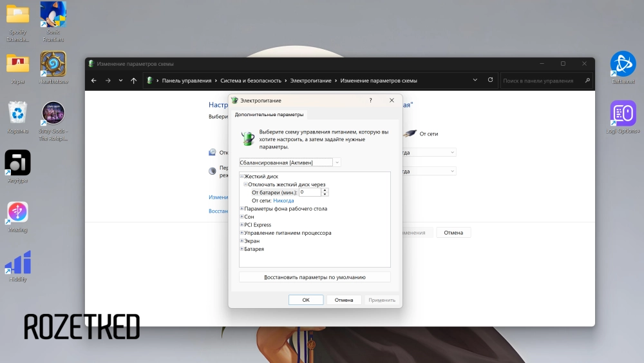
Task: Click the От батареи minutes input field
Action: pos(309,192)
